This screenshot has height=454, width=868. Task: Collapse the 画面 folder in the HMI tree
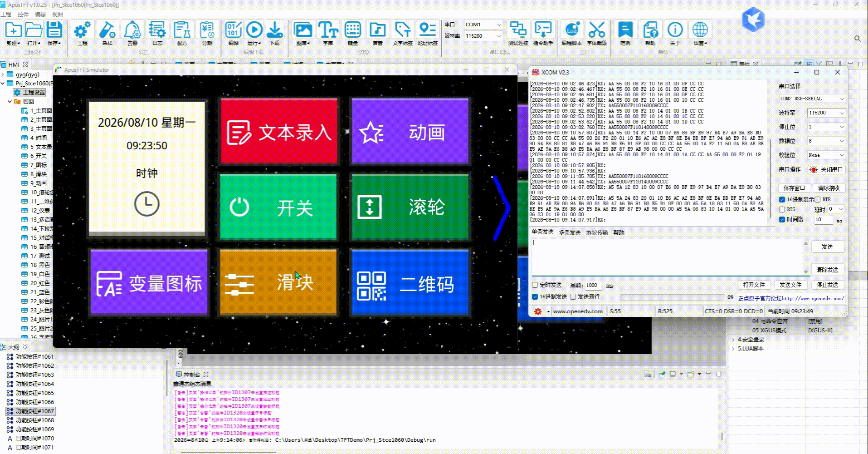pyautogui.click(x=10, y=101)
